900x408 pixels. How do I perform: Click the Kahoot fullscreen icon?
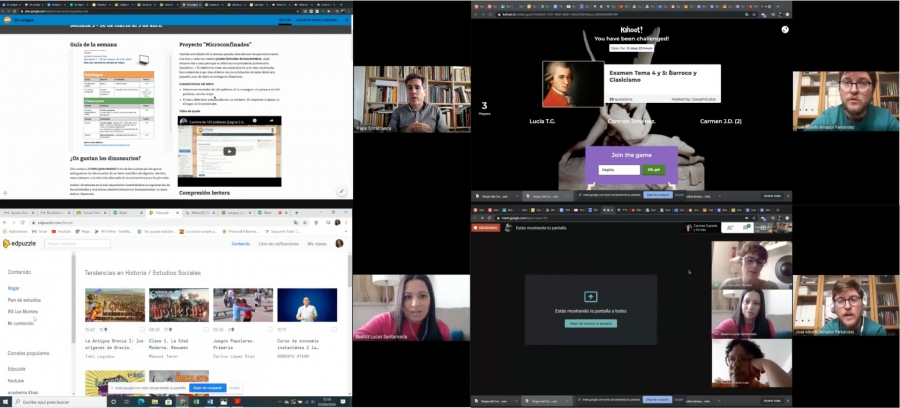tap(785, 30)
